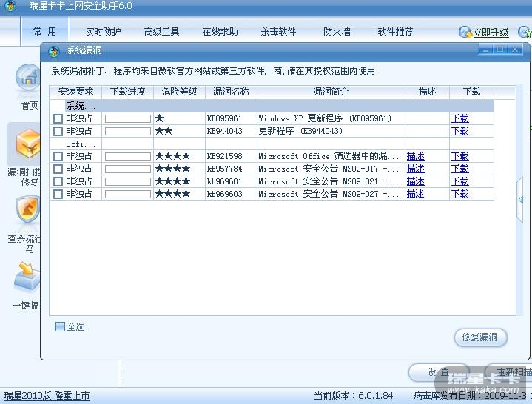Sort by 危险等级 column header

pos(180,92)
